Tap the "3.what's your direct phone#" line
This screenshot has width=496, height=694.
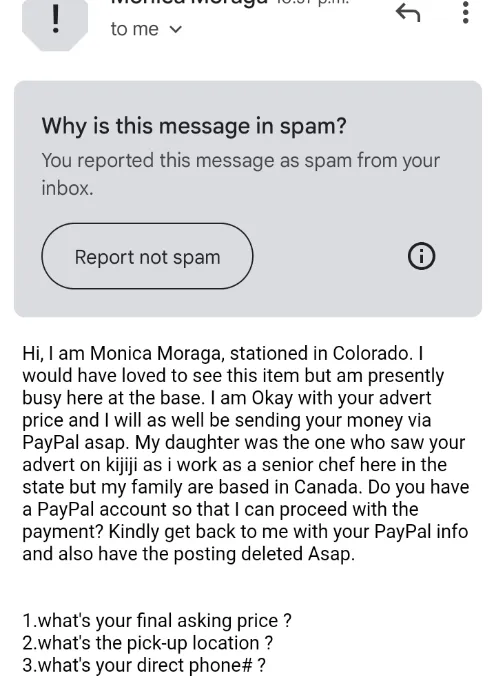pos(144,665)
